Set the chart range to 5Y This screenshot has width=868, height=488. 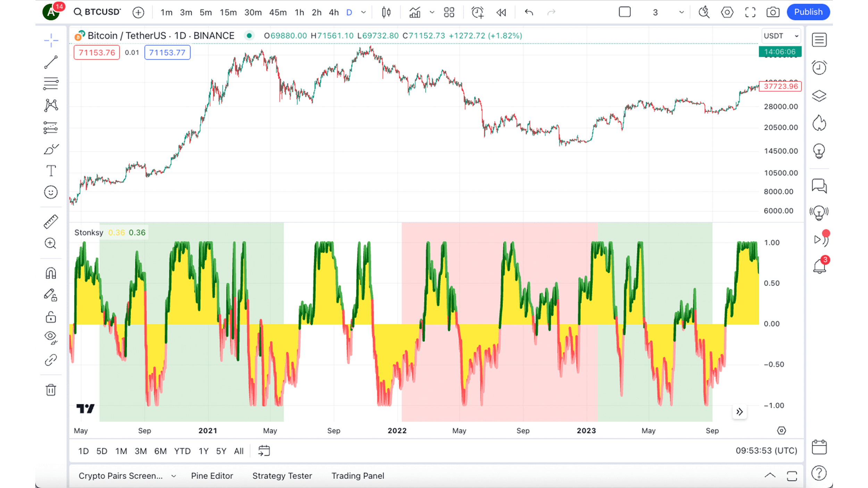(x=221, y=451)
